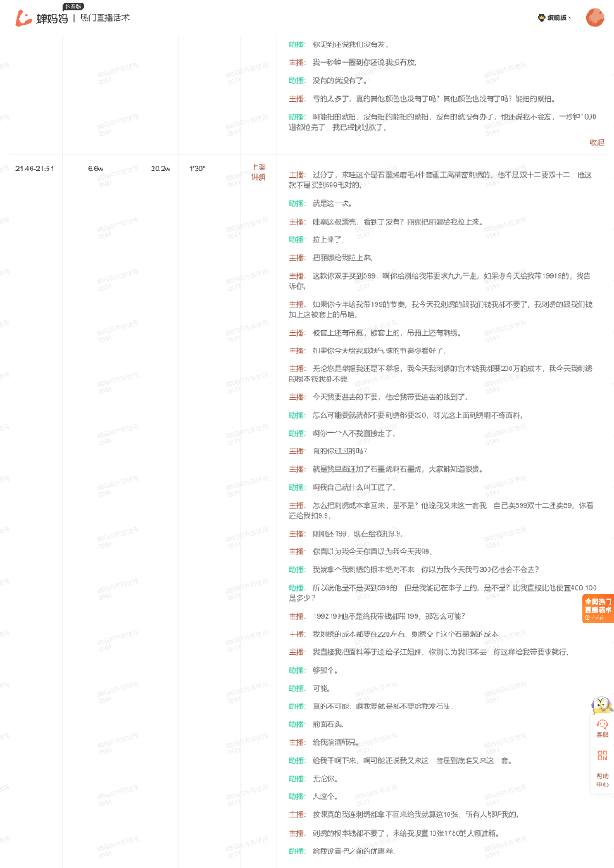Click the line '真的你过过的吗?'
This screenshot has height=868, width=614.
[340, 451]
